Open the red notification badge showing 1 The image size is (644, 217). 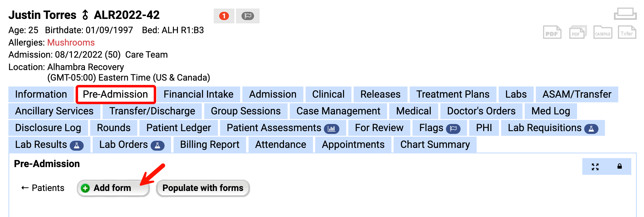click(224, 16)
